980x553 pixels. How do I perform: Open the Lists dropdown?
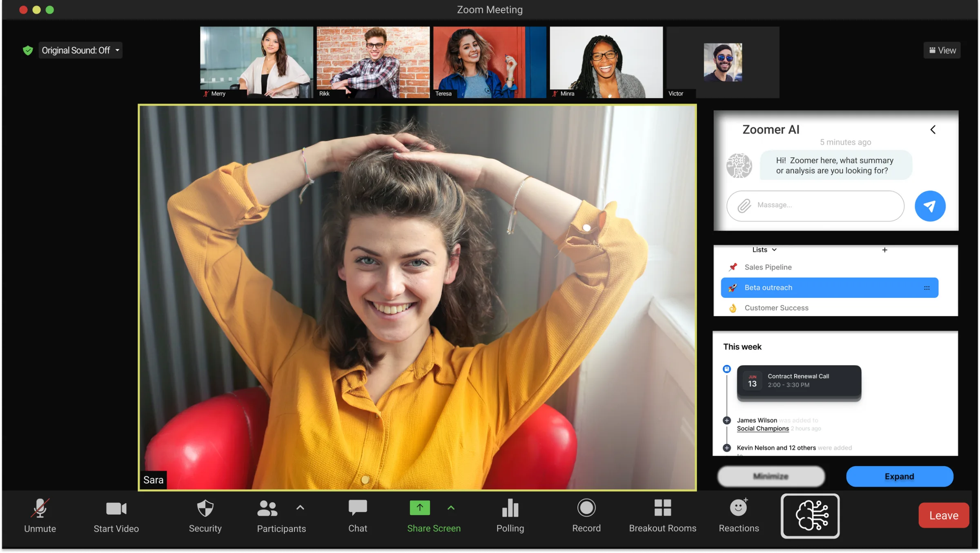tap(764, 249)
